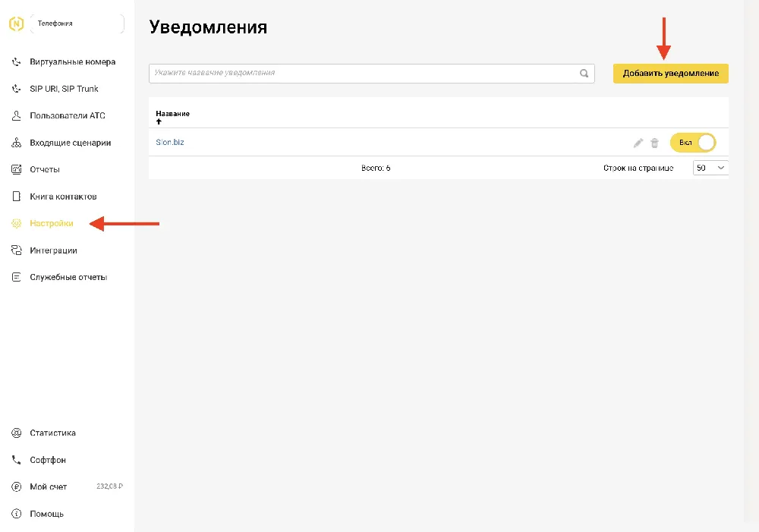Open Помощь section

(46, 514)
